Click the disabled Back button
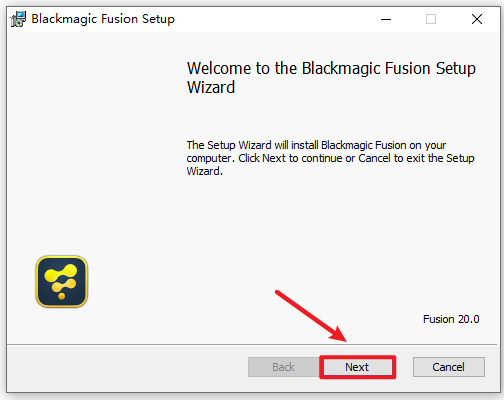This screenshot has height=400, width=504. [283, 367]
